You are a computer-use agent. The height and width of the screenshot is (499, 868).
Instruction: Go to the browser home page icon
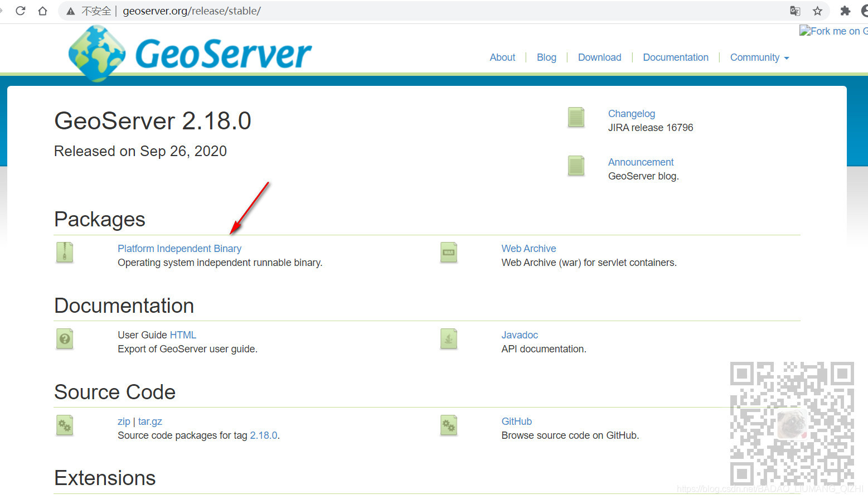[x=42, y=11]
